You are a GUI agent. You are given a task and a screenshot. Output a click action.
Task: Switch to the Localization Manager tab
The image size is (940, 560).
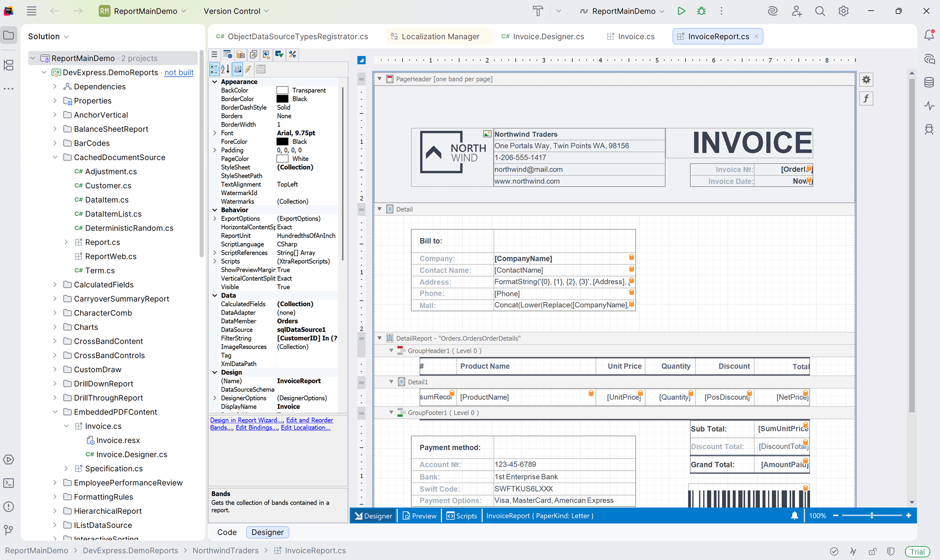click(439, 36)
